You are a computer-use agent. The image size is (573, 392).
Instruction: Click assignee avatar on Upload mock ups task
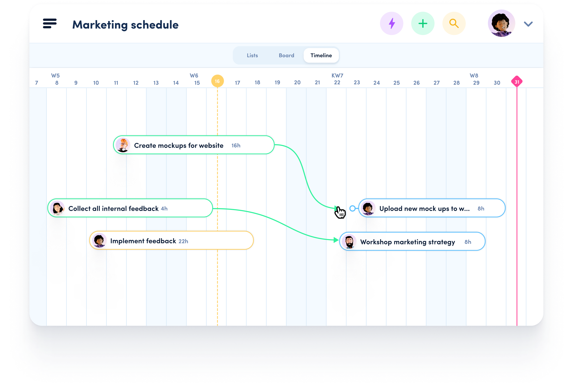[x=368, y=208]
